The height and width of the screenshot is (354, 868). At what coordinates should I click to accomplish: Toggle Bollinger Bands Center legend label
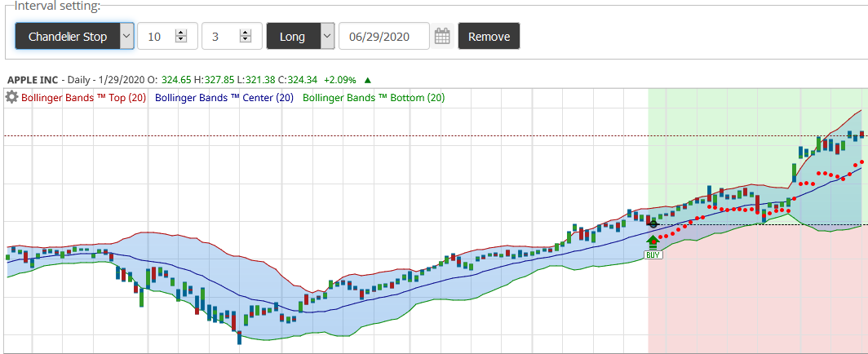[x=224, y=98]
